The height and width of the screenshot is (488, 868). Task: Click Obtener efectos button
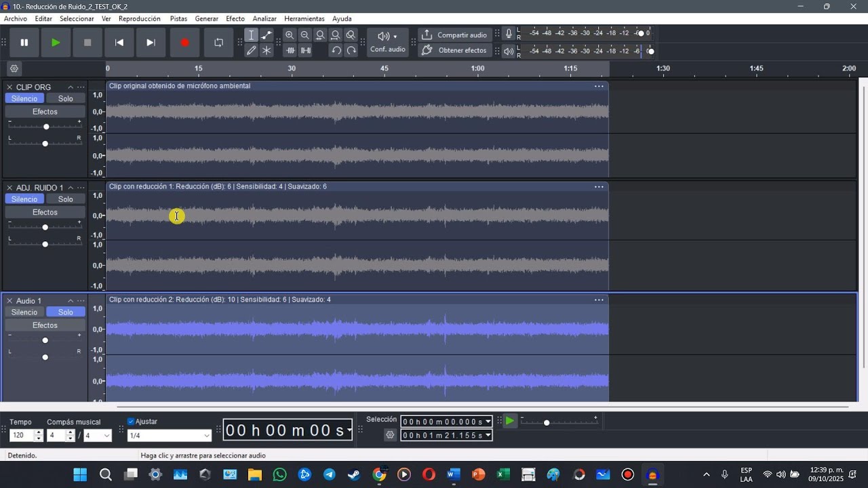[454, 50]
